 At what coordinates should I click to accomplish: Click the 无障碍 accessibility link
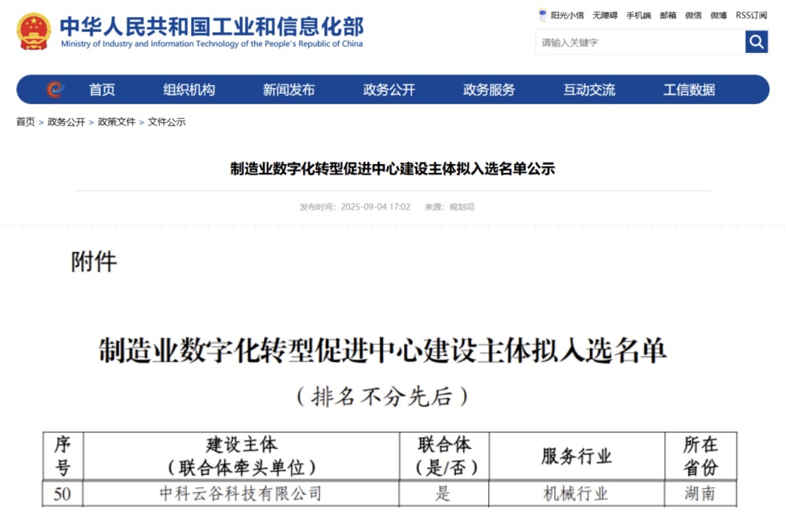click(605, 15)
